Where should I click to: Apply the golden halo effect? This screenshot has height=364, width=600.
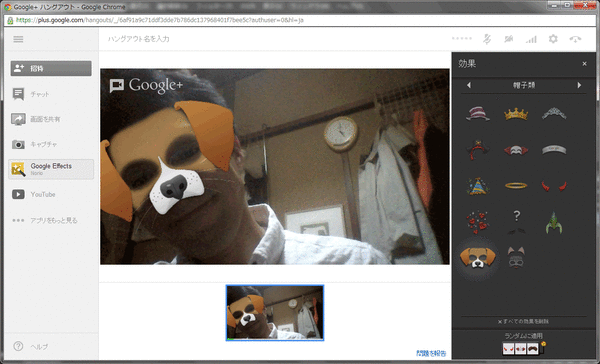(516, 186)
